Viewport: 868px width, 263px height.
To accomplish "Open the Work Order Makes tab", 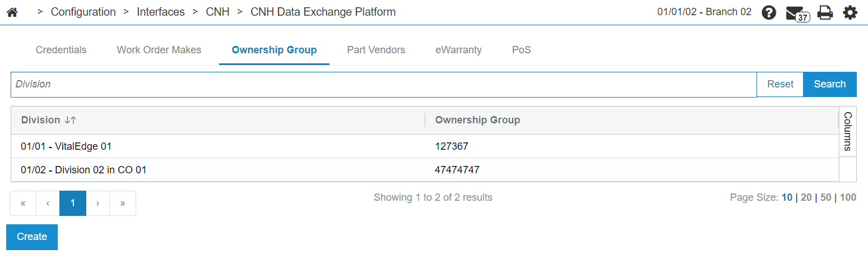I will pos(159,50).
